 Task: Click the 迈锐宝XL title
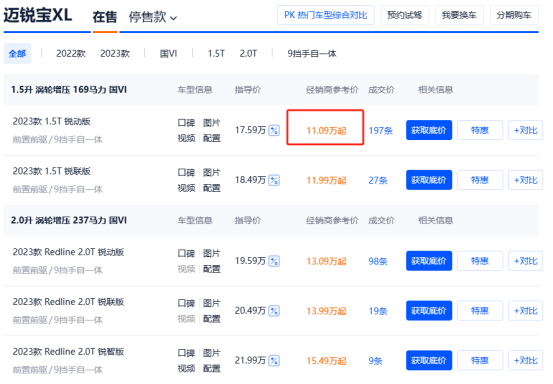coord(38,15)
